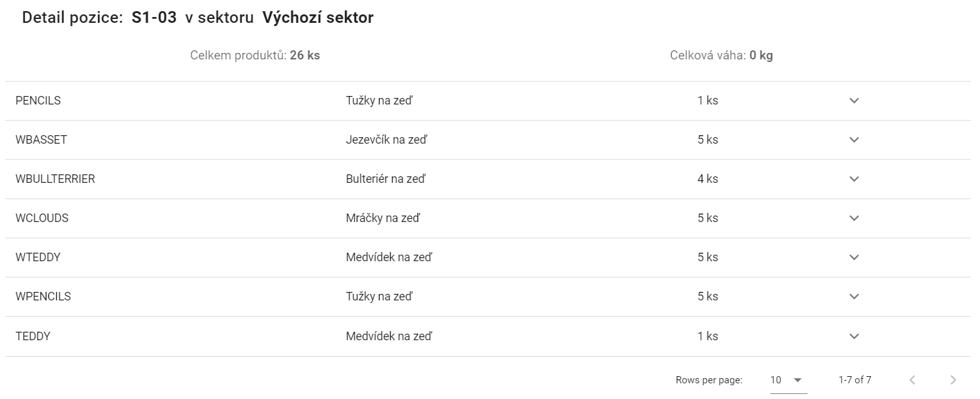Expand the WPENCILS row chevron
The width and height of the screenshot is (980, 399).
pyautogui.click(x=853, y=296)
